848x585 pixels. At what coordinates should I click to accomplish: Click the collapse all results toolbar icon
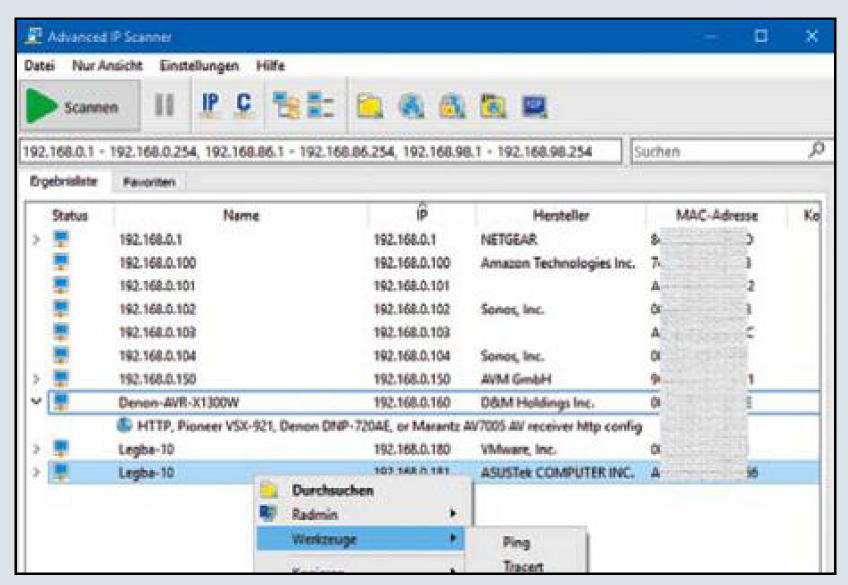(320, 105)
